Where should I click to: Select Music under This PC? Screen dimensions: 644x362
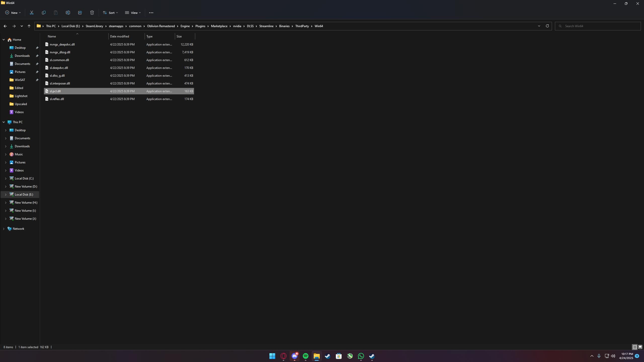click(20, 154)
